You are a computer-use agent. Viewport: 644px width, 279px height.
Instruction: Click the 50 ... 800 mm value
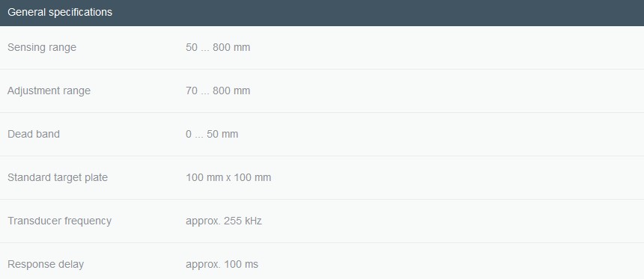(218, 48)
